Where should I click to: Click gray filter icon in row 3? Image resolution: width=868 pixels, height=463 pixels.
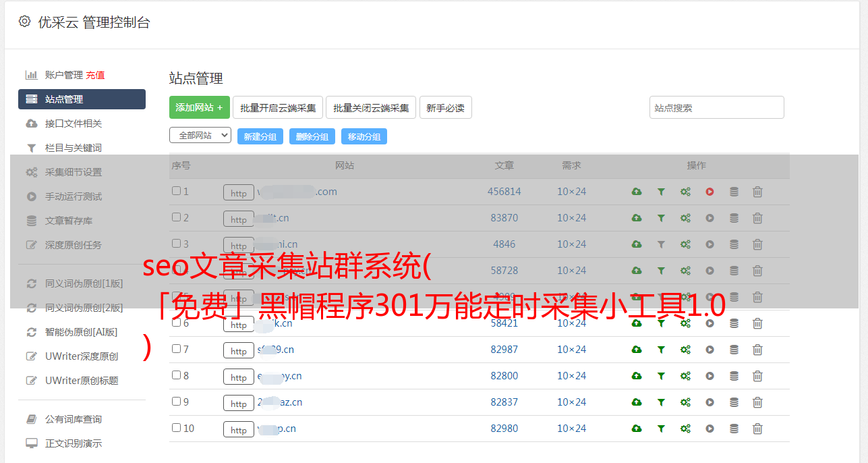tap(661, 244)
